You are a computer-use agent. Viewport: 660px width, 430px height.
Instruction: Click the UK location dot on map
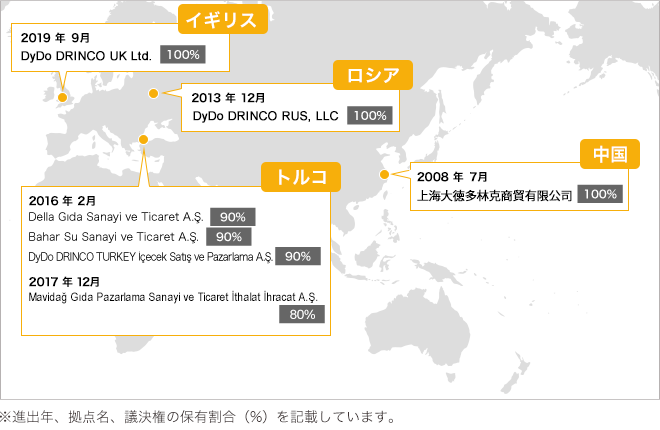coord(62,98)
